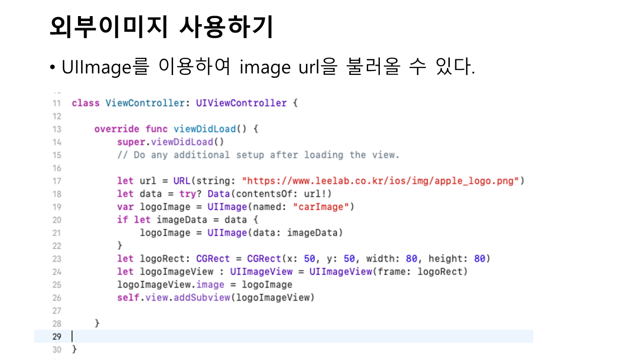The image size is (644, 362).
Task: Click Data(contentsOf: url!) expression
Action: [270, 194]
